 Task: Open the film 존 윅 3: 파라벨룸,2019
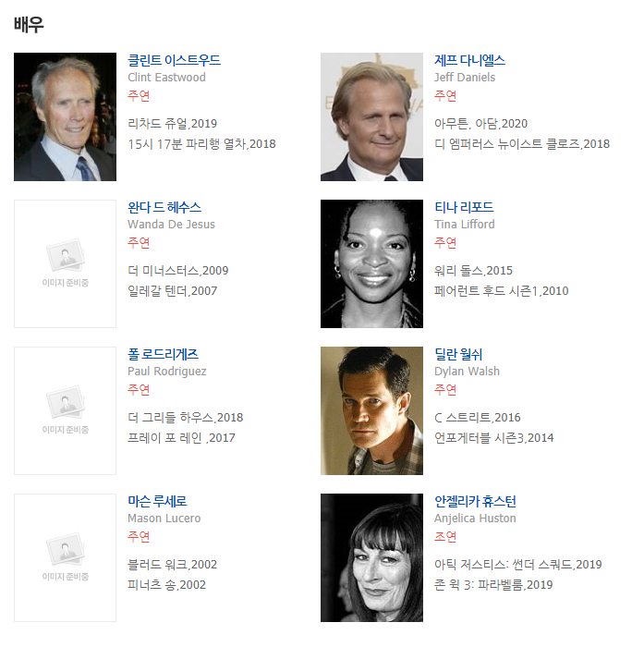click(x=493, y=585)
